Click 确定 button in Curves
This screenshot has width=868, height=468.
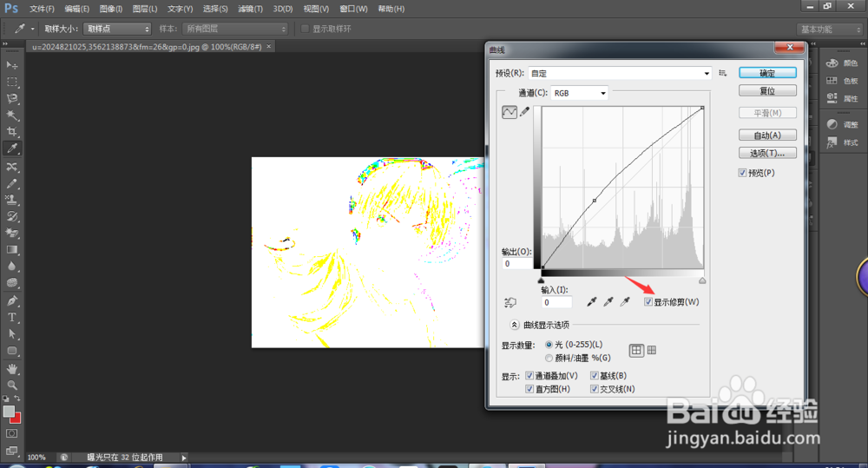tap(767, 73)
